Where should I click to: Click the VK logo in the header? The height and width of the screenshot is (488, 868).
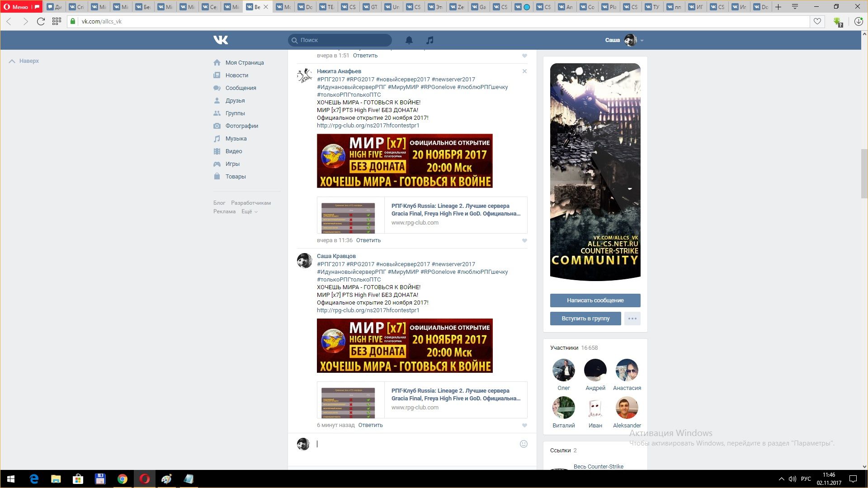[221, 40]
